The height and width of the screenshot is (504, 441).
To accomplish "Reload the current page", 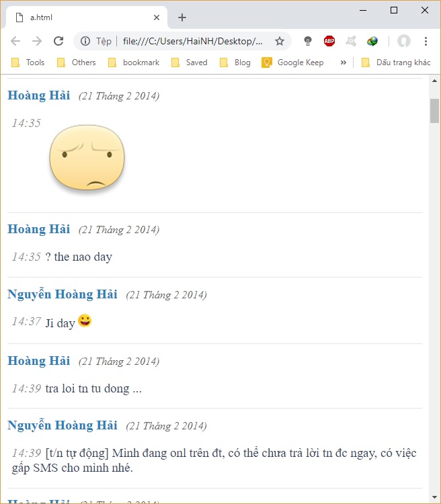I will pyautogui.click(x=58, y=41).
